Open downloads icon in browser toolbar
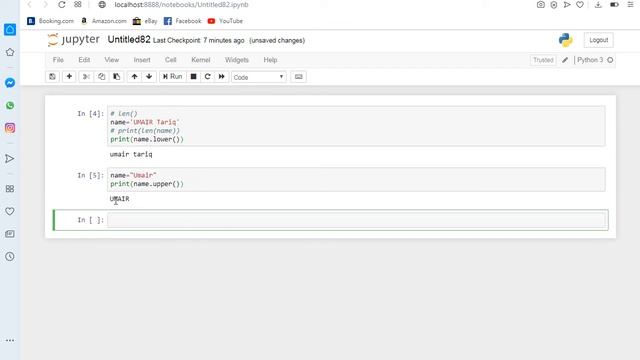 pos(598,4)
